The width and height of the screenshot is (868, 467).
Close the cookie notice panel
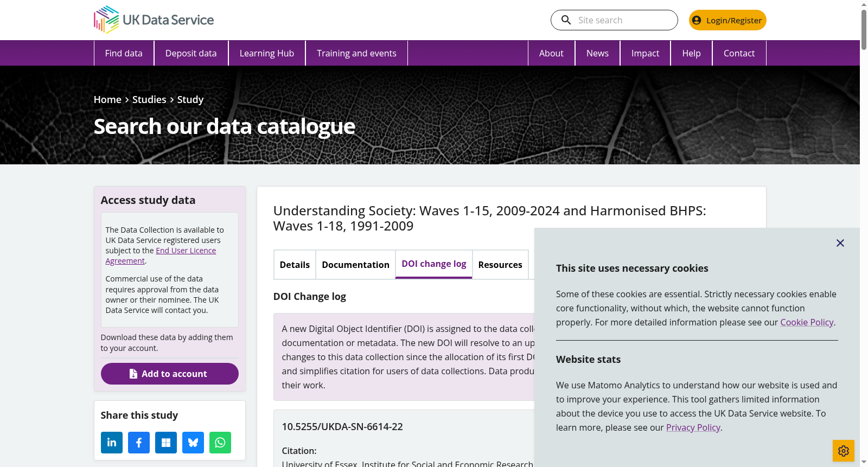(840, 243)
